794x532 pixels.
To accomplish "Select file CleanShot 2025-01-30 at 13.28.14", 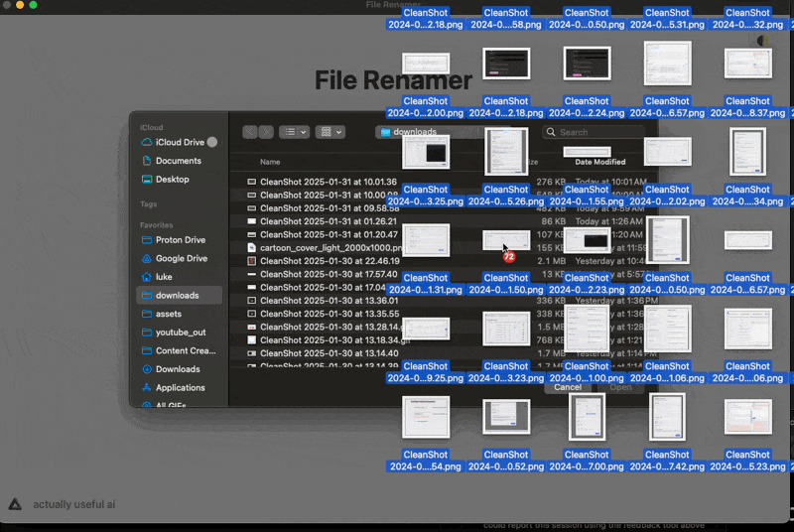I will 331,327.
